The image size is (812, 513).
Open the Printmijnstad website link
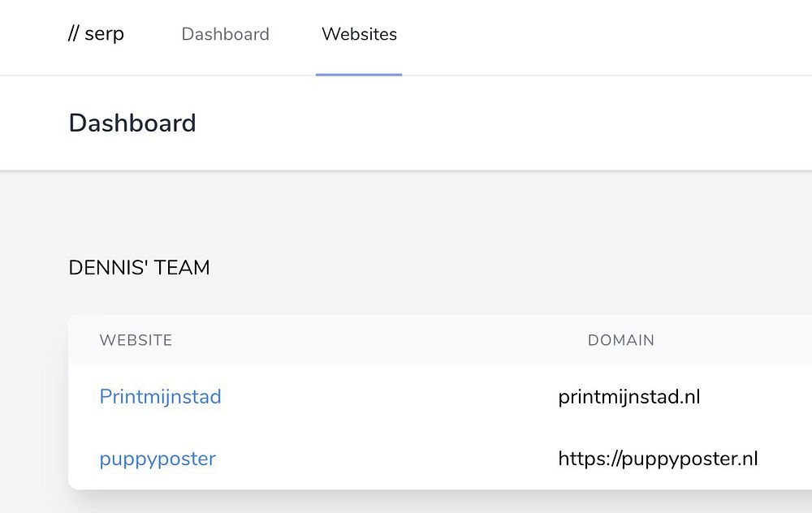point(160,397)
